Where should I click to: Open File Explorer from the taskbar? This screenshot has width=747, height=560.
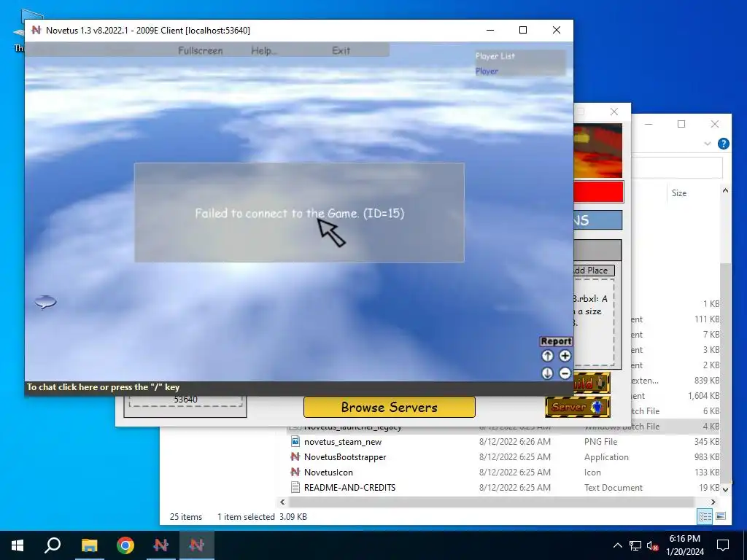point(89,545)
